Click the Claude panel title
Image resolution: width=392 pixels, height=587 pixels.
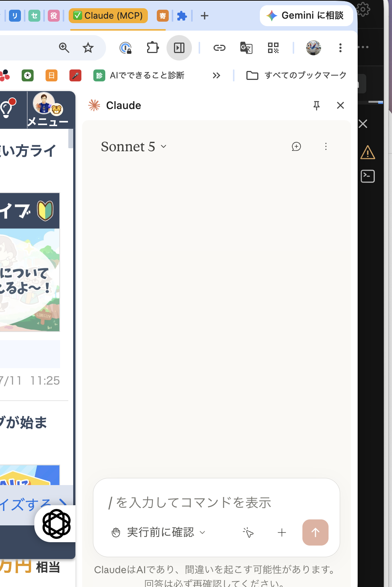(x=124, y=105)
